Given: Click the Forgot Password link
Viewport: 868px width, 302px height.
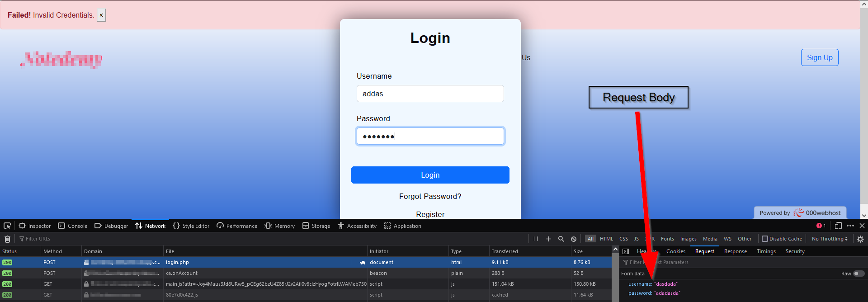Looking at the screenshot, I should (x=430, y=196).
